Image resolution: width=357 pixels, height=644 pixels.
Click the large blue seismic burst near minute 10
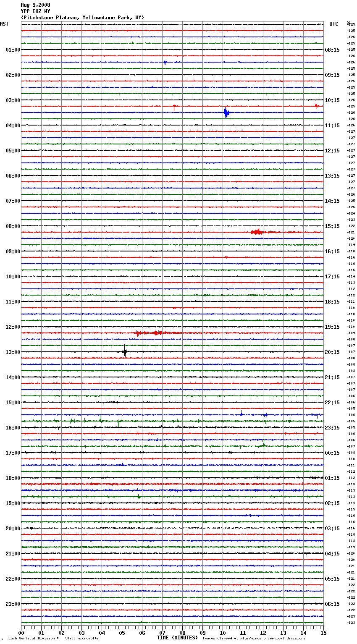[x=226, y=113]
